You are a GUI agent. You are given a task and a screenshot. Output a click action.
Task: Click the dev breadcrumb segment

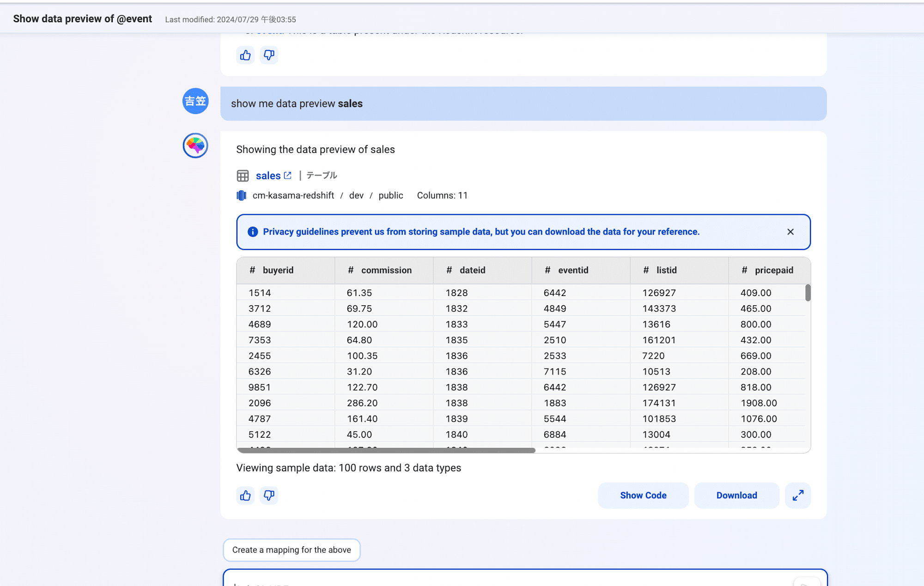click(356, 195)
